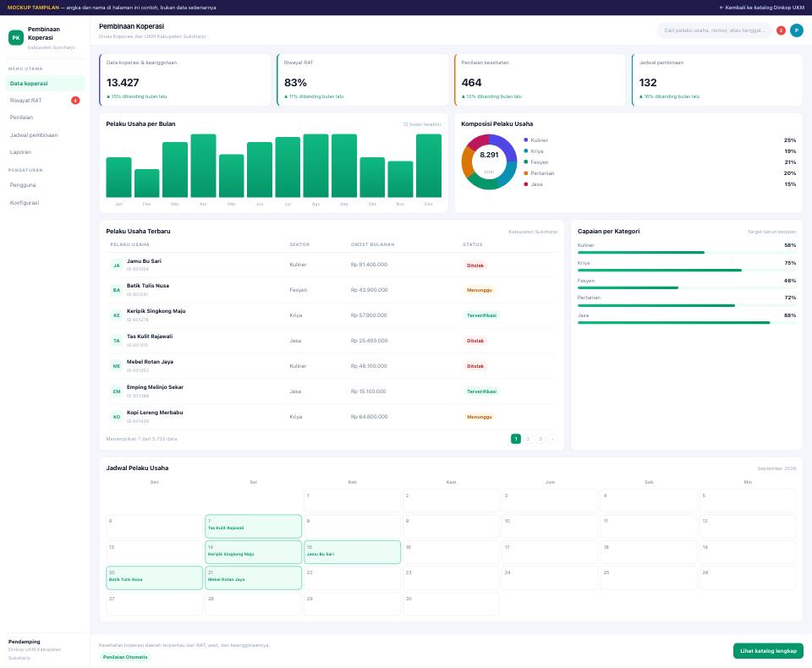Viewport: 812px width, 668px height.
Task: Open Konfigurasi settings item
Action: pyautogui.click(x=45, y=202)
